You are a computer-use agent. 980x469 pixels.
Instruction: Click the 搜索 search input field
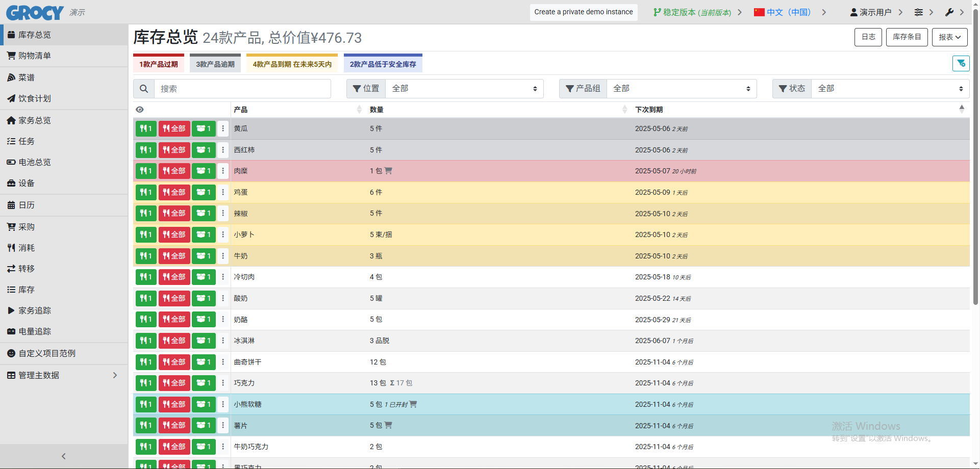point(242,89)
